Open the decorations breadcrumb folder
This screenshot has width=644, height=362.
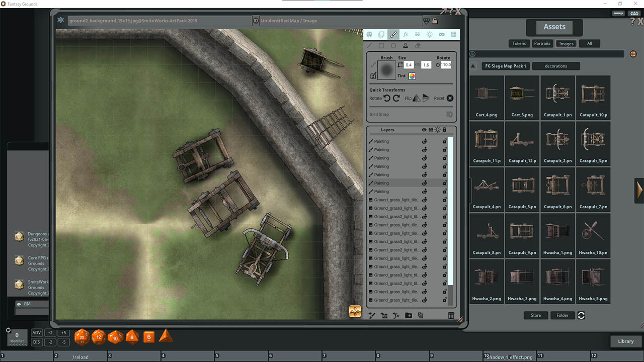coord(556,66)
